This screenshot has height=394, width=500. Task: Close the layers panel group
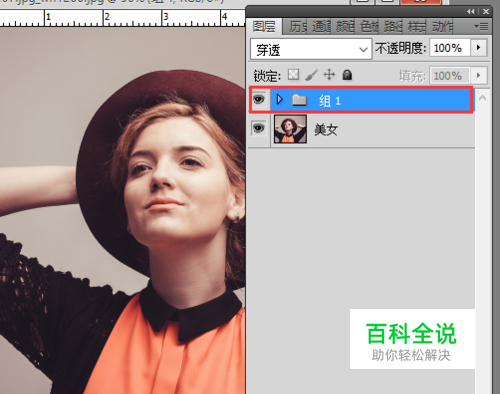pos(486,12)
